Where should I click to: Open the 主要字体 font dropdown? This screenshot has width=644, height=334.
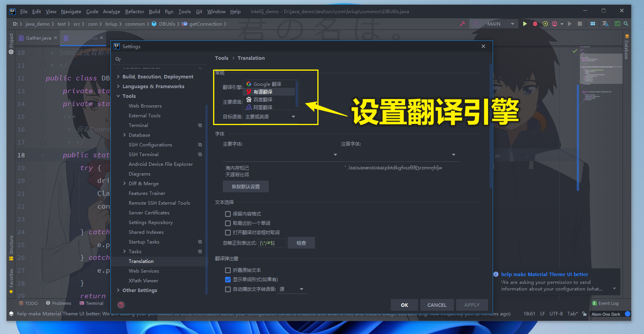[x=280, y=155]
